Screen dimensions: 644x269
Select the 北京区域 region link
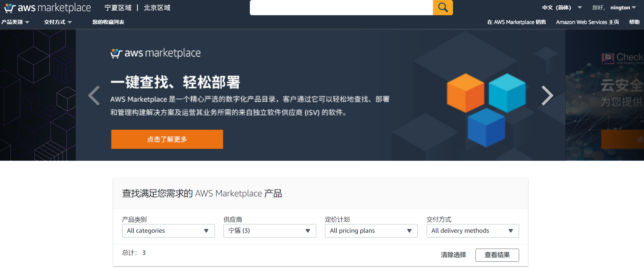[157, 8]
